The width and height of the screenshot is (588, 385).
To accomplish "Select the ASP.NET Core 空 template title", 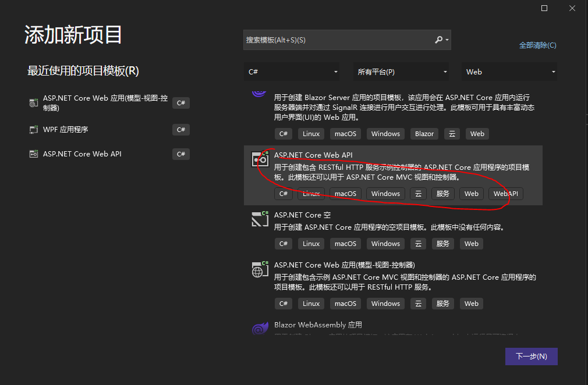I will [x=302, y=215].
